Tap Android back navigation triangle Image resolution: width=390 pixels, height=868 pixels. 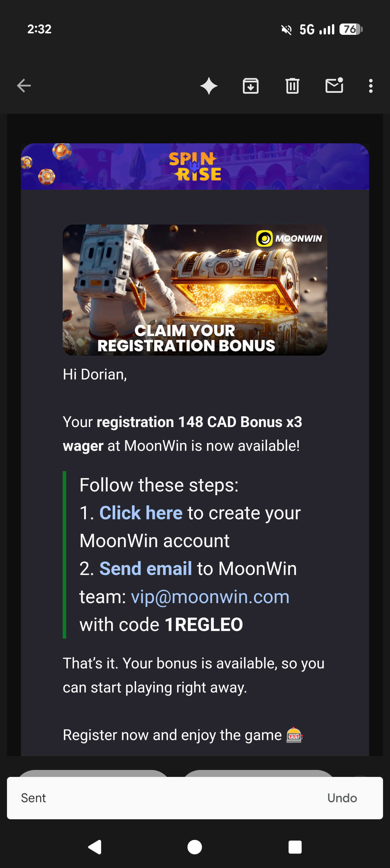tap(95, 847)
